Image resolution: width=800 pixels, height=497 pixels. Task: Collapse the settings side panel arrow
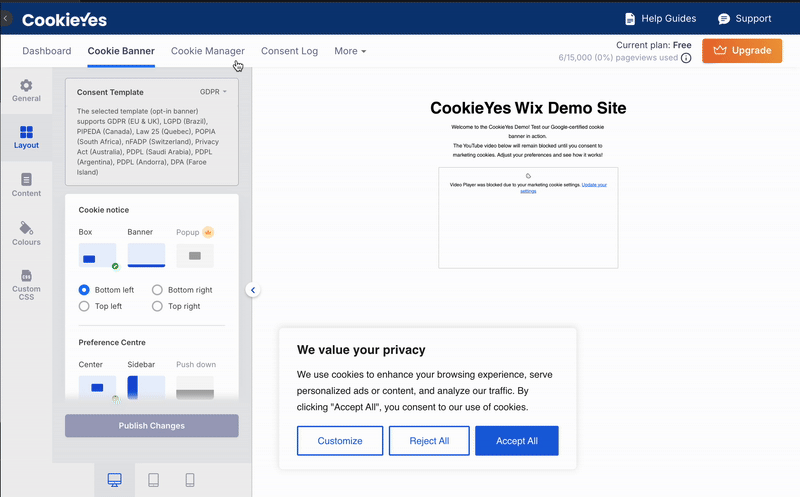click(x=253, y=290)
